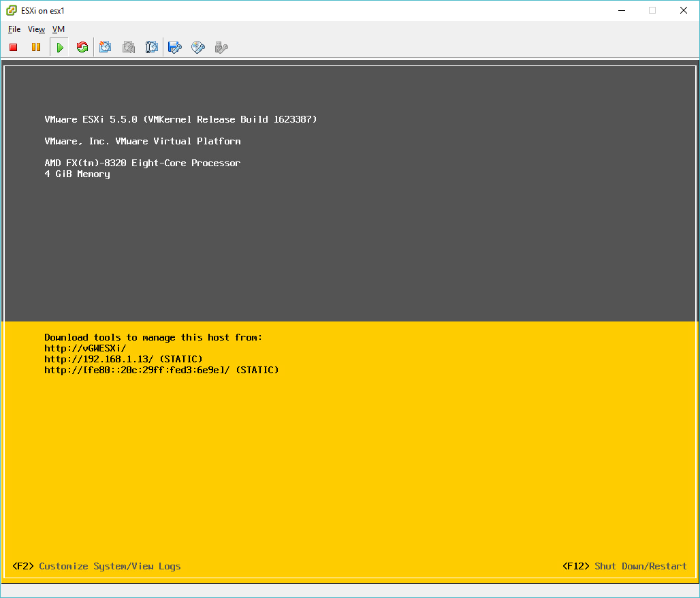Connect CD/DVD device icon with wrench
700x598 pixels.
click(x=198, y=48)
